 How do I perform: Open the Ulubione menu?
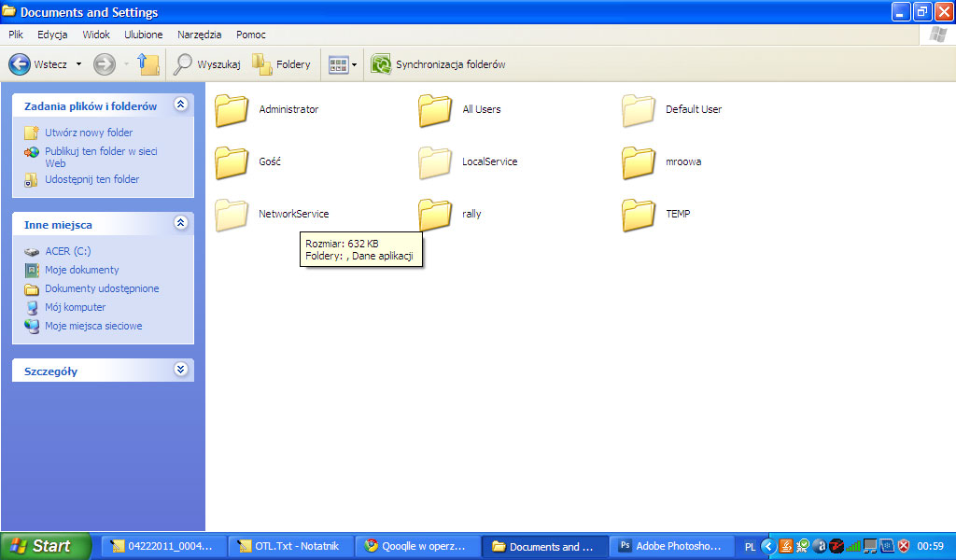click(x=143, y=35)
